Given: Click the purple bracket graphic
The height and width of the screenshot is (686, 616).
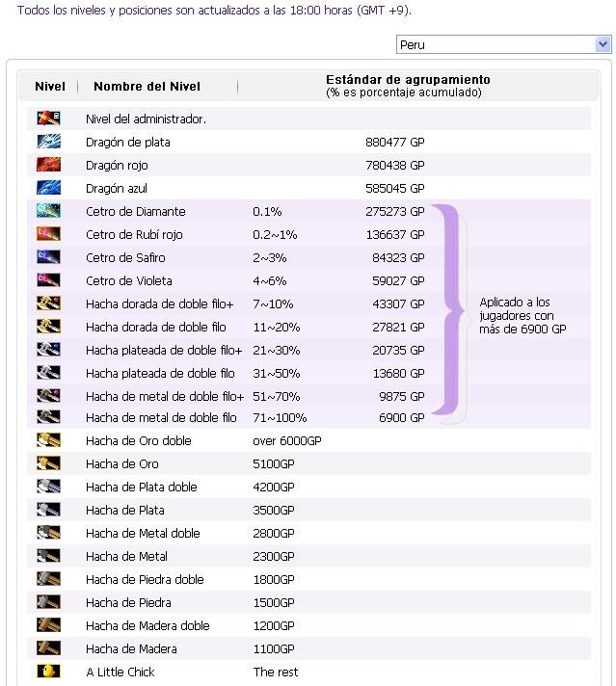Looking at the screenshot, I should click(449, 311).
